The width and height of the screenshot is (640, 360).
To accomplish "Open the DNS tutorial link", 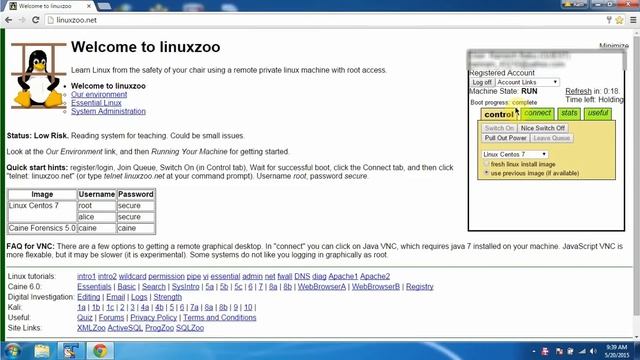I will coord(302,276).
